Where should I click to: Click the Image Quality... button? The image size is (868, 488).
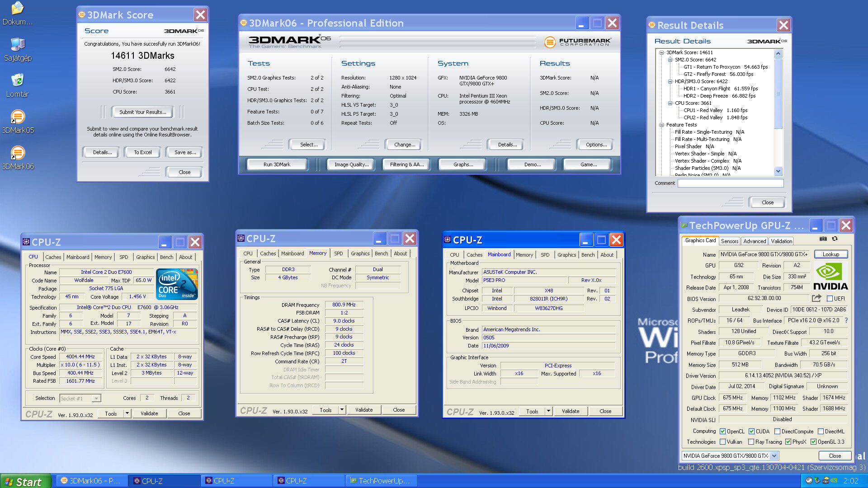(x=351, y=164)
